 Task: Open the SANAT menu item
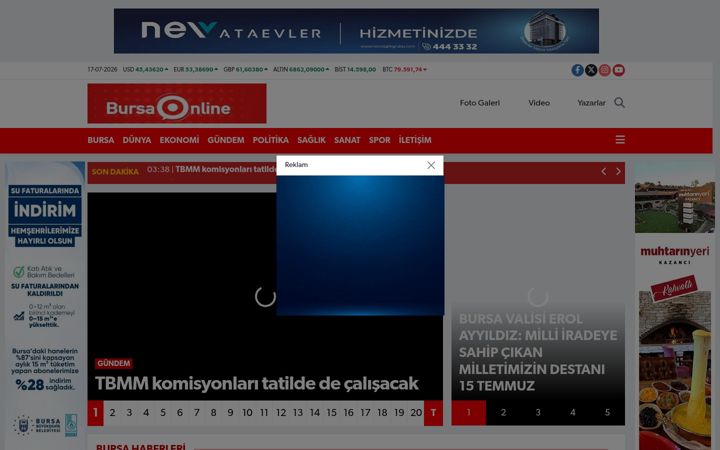tap(347, 140)
